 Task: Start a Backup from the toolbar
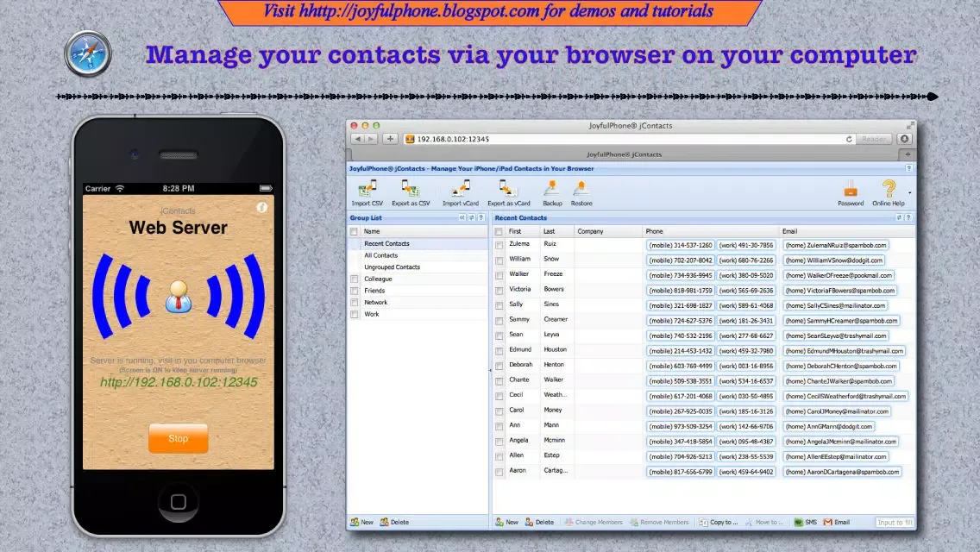[x=552, y=193]
